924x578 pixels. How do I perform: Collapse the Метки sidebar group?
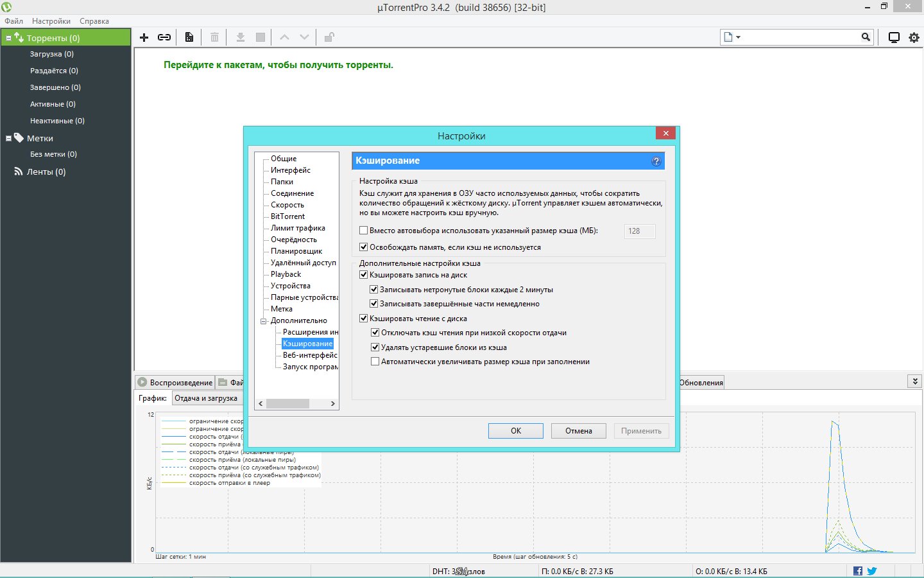[x=8, y=138]
